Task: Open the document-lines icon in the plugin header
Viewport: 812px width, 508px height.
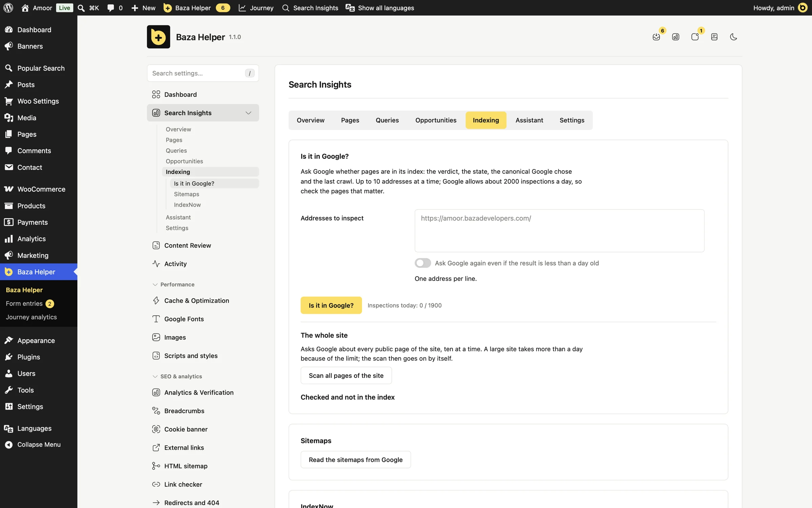Action: (x=714, y=37)
